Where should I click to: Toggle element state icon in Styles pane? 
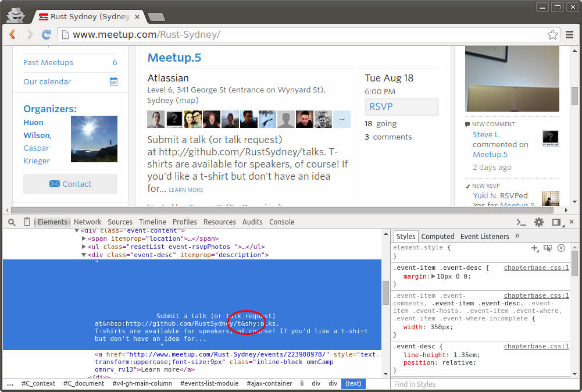[548, 248]
